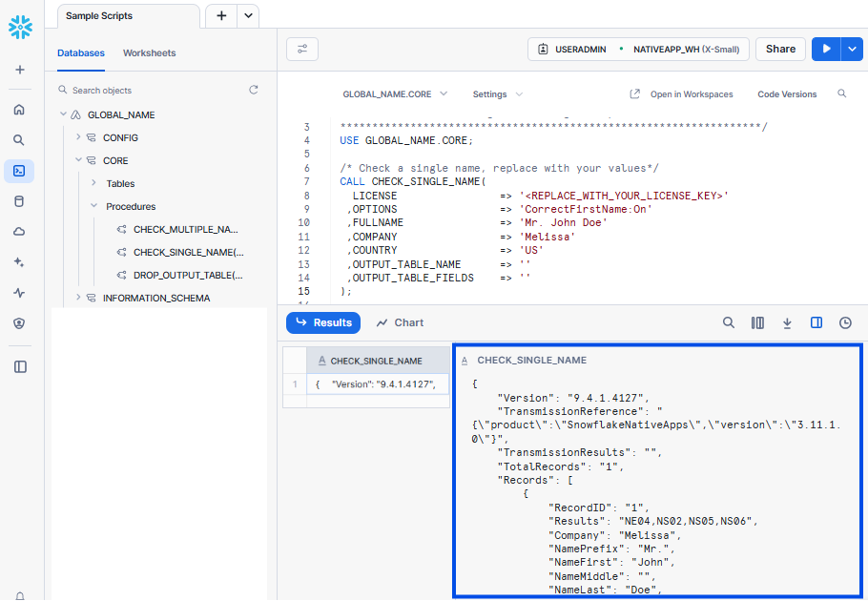This screenshot has height=601, width=868.
Task: Open the column selector icon in results
Action: pos(758,322)
